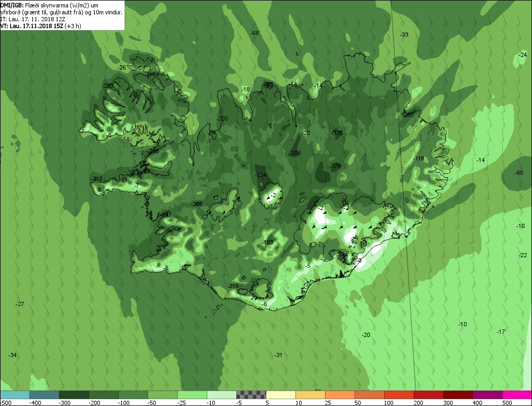Image resolution: width=532 pixels, height=406 pixels.
Task: Click the 'DMI/IGB: Flæði skynvarma' title line
Action: click(x=49, y=5)
